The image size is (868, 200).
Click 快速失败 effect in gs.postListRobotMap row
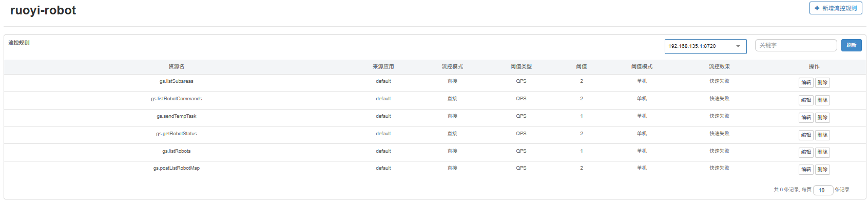pyautogui.click(x=719, y=168)
